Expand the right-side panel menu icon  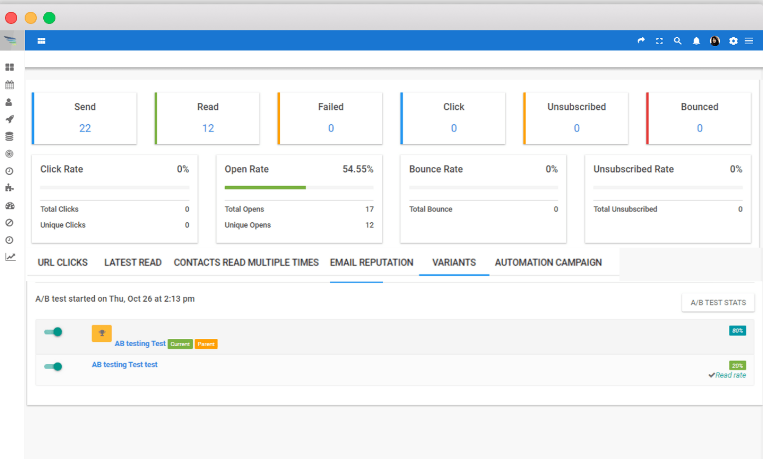[x=749, y=41]
